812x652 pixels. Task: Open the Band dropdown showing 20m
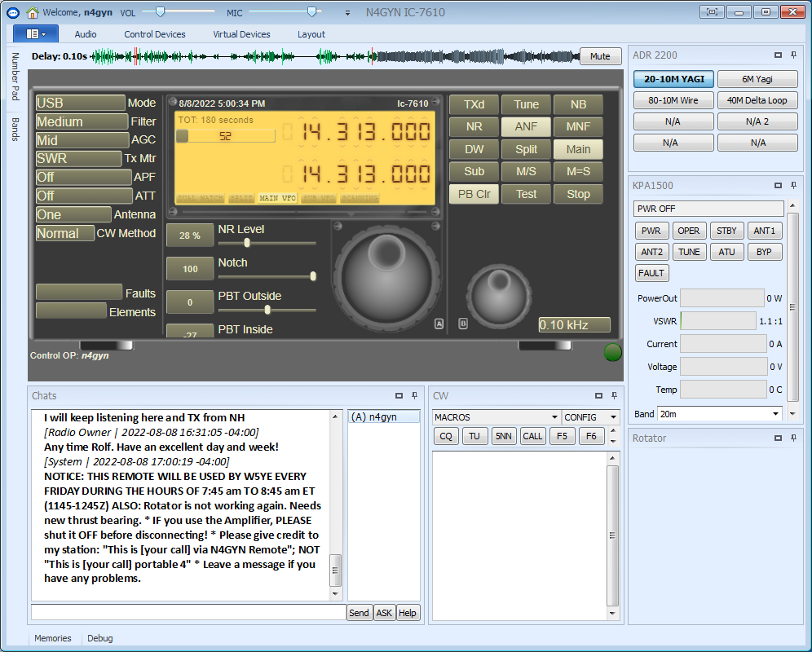(x=719, y=414)
